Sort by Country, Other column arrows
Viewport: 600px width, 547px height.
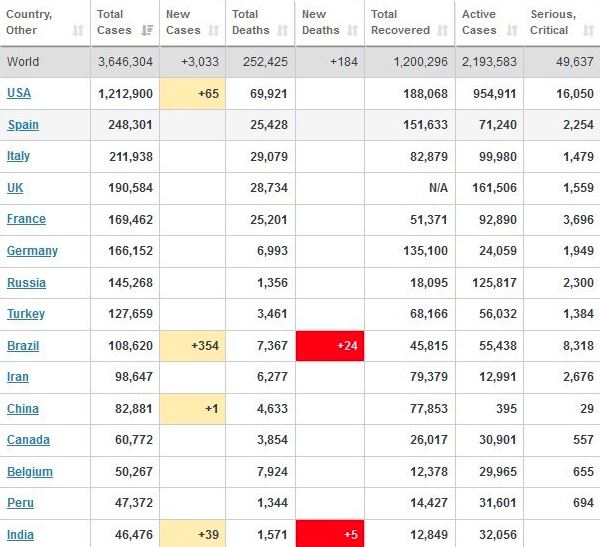point(78,30)
